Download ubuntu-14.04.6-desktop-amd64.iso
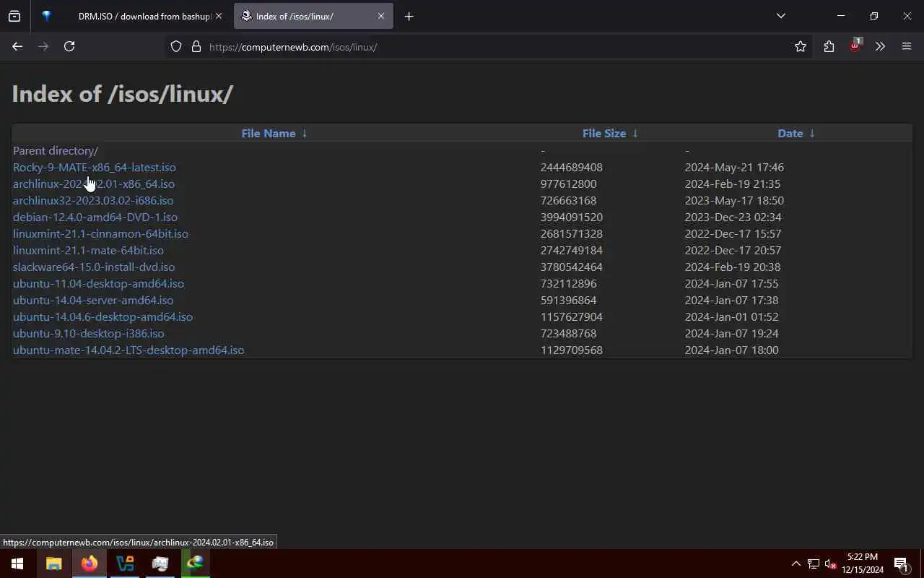Image resolution: width=924 pixels, height=578 pixels. (x=103, y=316)
